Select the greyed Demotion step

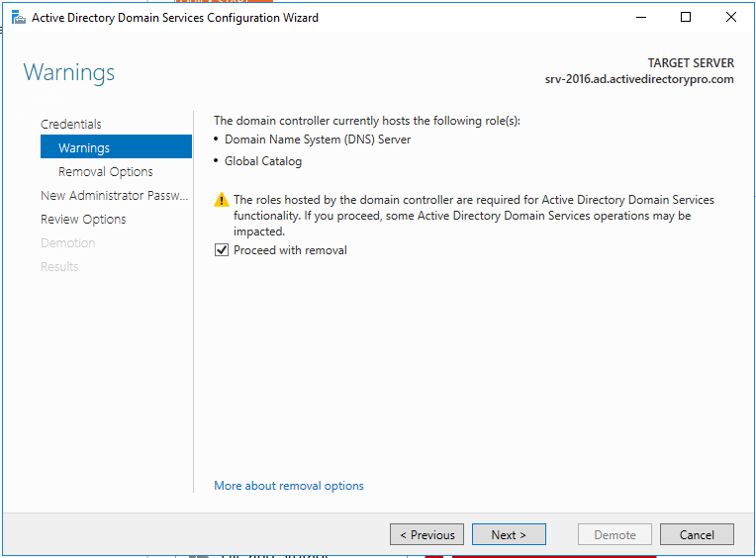pos(68,242)
